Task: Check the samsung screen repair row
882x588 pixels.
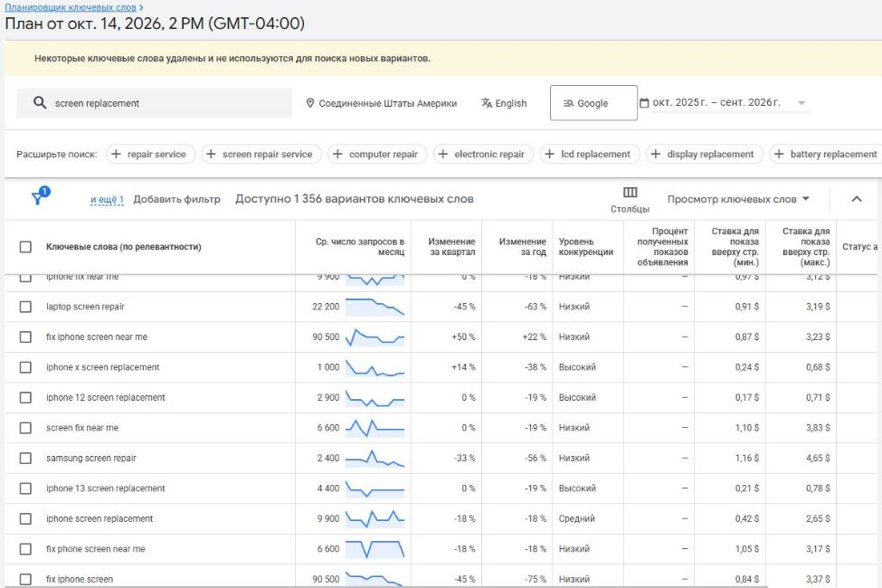Action: click(x=25, y=458)
